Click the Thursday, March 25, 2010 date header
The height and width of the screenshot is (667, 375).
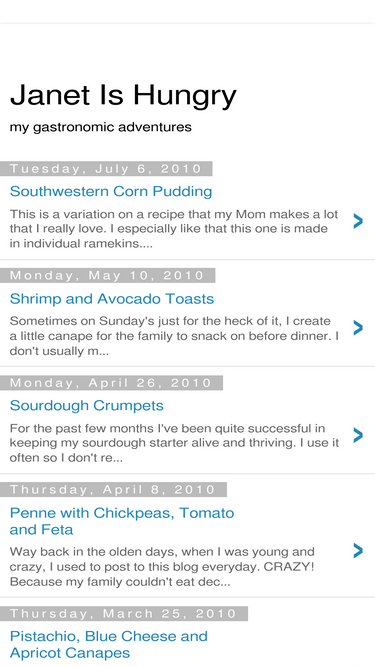pyautogui.click(x=124, y=613)
